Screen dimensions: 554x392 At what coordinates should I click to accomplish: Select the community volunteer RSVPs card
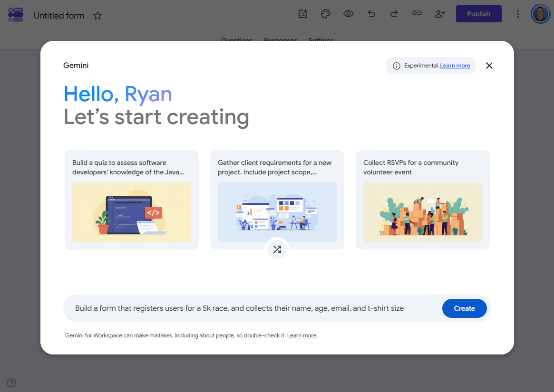(x=423, y=200)
